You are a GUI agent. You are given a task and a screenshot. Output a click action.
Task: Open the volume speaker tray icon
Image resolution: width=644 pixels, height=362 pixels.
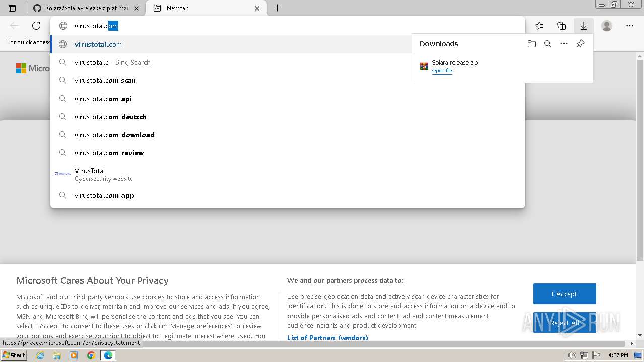pyautogui.click(x=572, y=355)
